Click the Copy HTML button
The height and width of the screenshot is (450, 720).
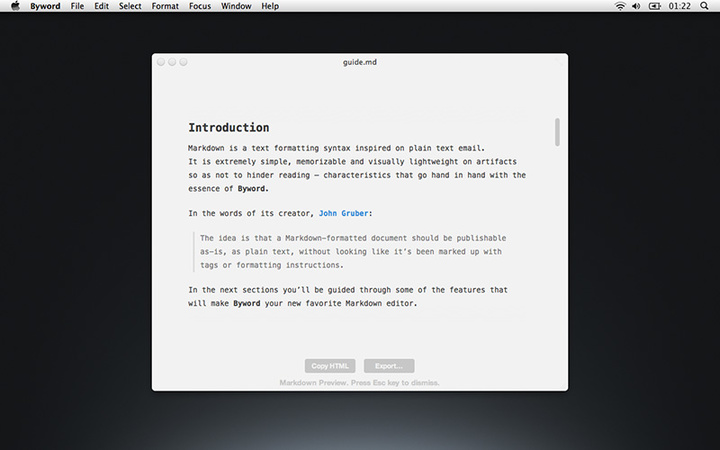coord(330,366)
